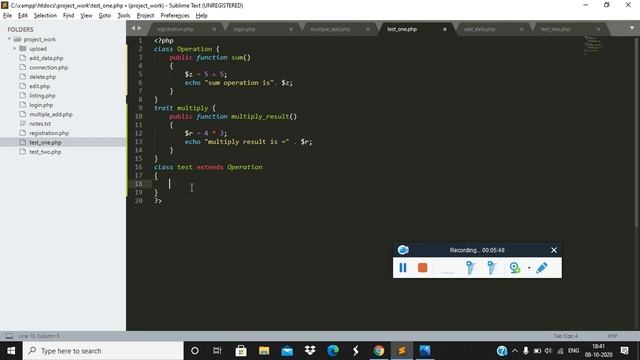
Task: Open the Tools menu
Action: (124, 16)
